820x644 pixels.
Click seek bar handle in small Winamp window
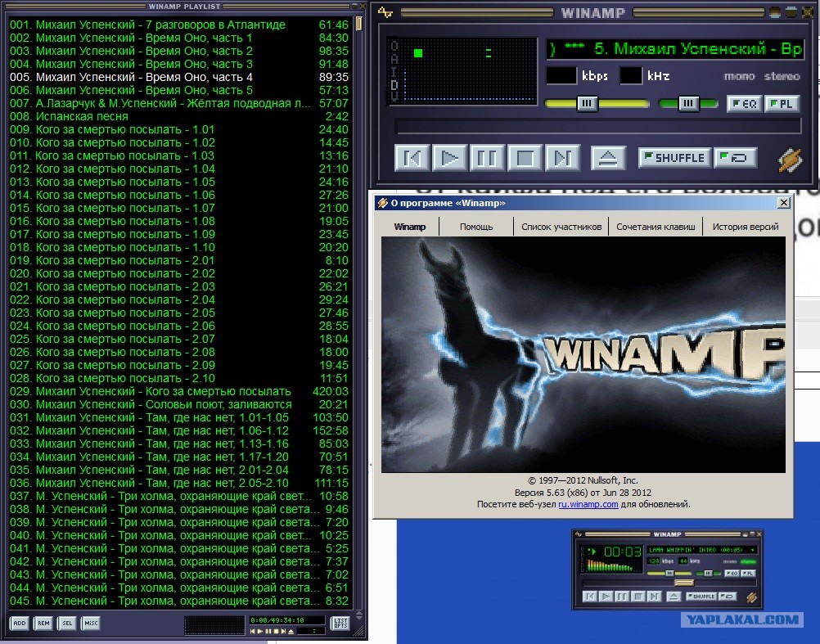click(x=683, y=583)
